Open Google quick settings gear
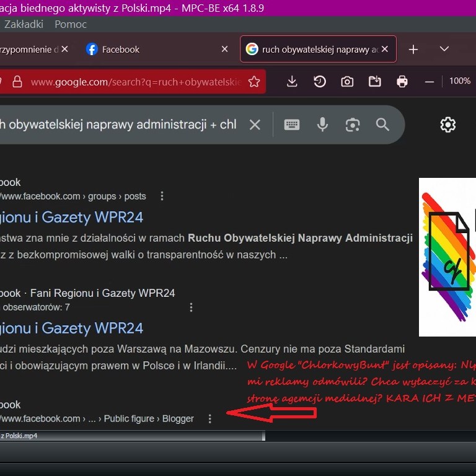Viewport: 476px width, 476px height. click(x=447, y=125)
